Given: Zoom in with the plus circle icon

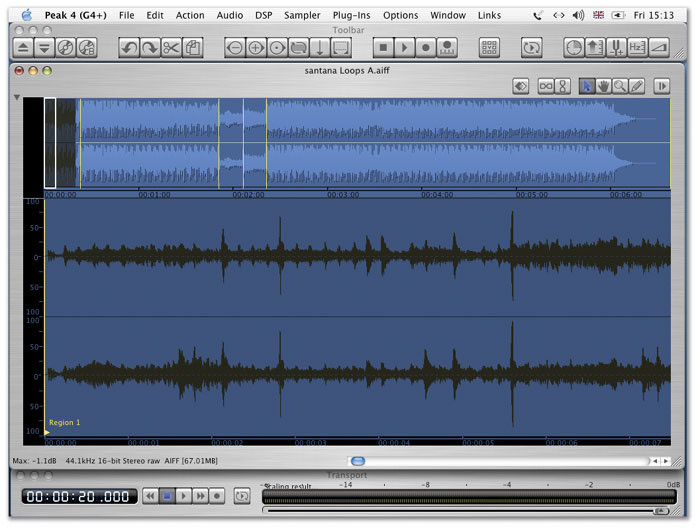Looking at the screenshot, I should (256, 48).
